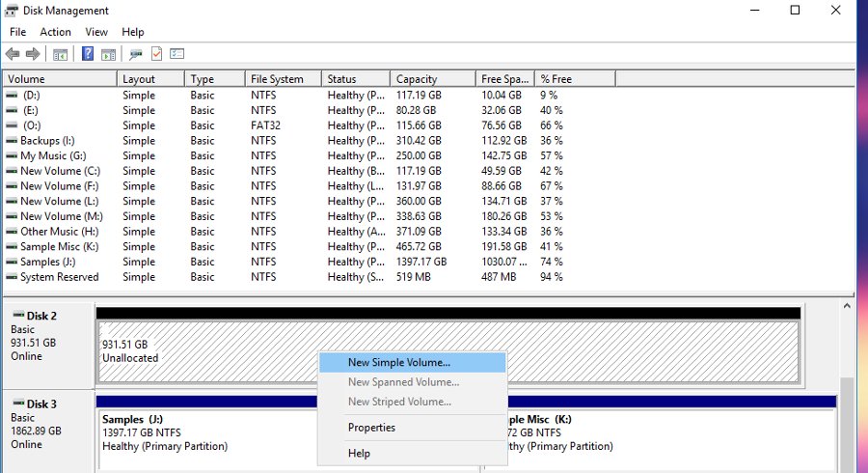This screenshot has height=473, width=868.
Task: Toggle Show/Hide Console Tree icon
Action: coord(61,54)
